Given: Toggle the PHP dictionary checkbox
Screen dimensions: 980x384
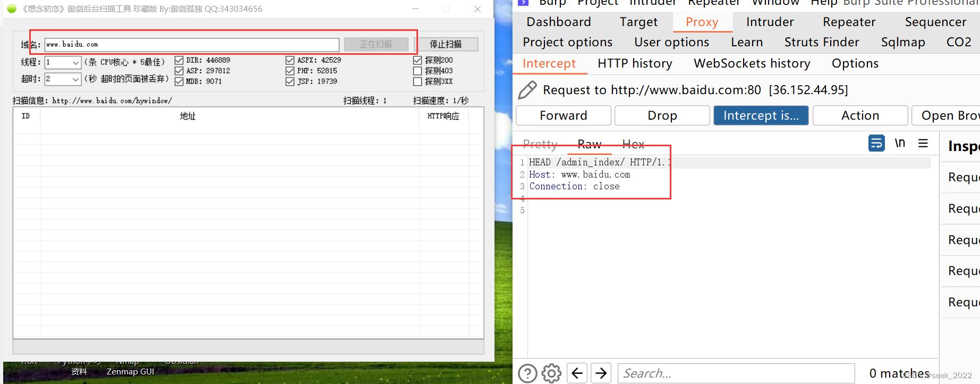Looking at the screenshot, I should [x=290, y=71].
